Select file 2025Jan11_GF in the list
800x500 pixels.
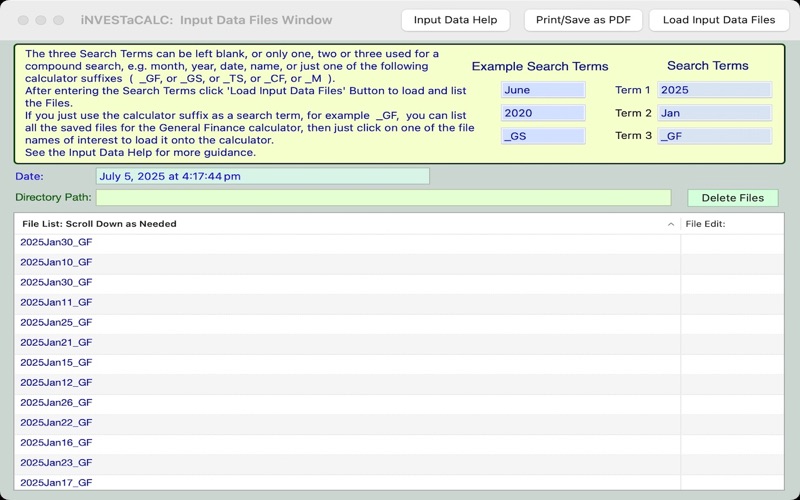pyautogui.click(x=347, y=303)
